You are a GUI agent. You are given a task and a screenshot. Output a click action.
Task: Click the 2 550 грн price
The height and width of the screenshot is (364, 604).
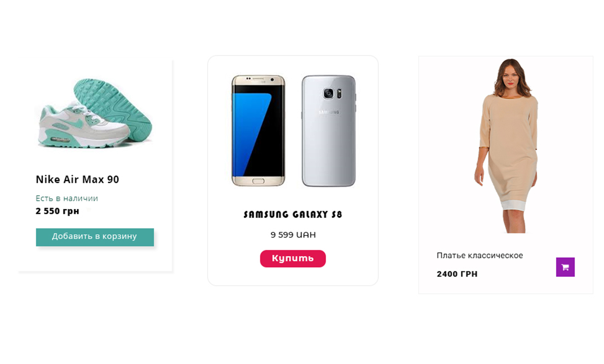point(57,211)
